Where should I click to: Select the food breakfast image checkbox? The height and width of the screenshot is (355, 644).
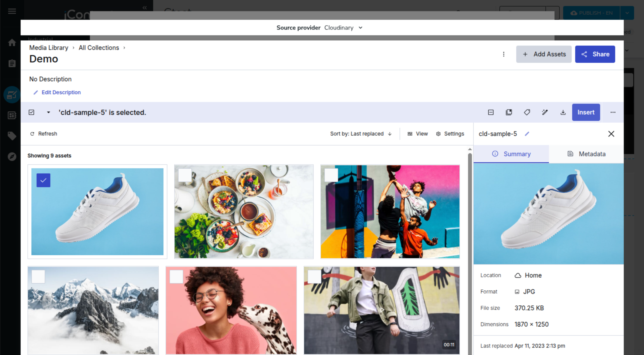(x=185, y=175)
